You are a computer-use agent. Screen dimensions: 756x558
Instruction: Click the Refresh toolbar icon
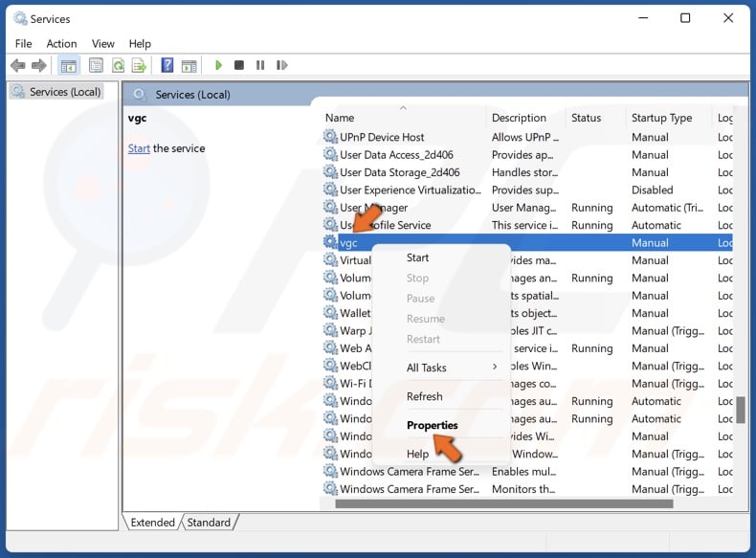(118, 65)
